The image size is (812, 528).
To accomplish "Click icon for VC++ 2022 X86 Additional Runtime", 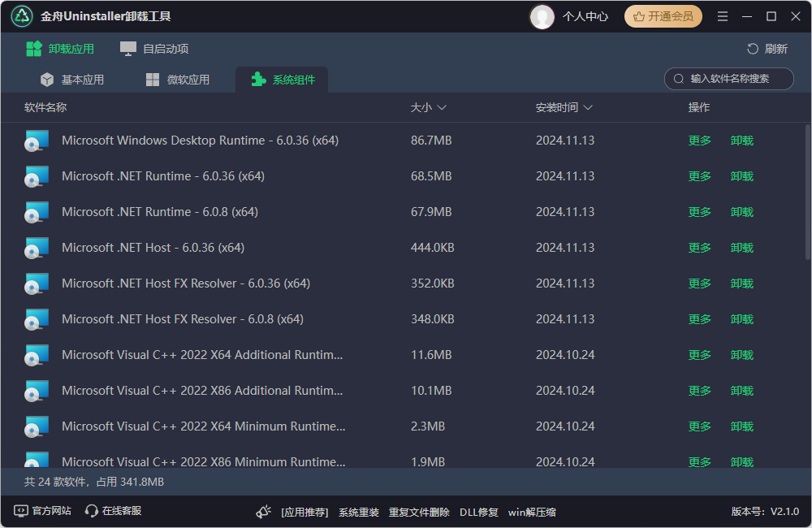I will (x=37, y=392).
